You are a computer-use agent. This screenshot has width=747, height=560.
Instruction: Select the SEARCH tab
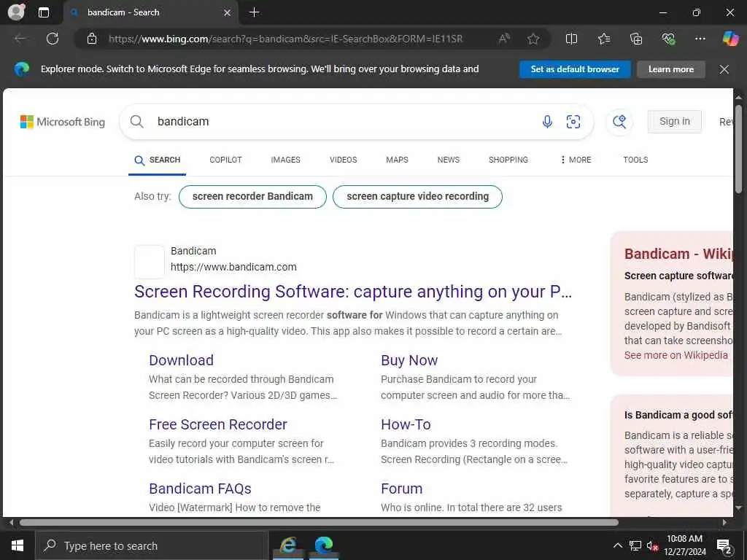click(x=158, y=160)
